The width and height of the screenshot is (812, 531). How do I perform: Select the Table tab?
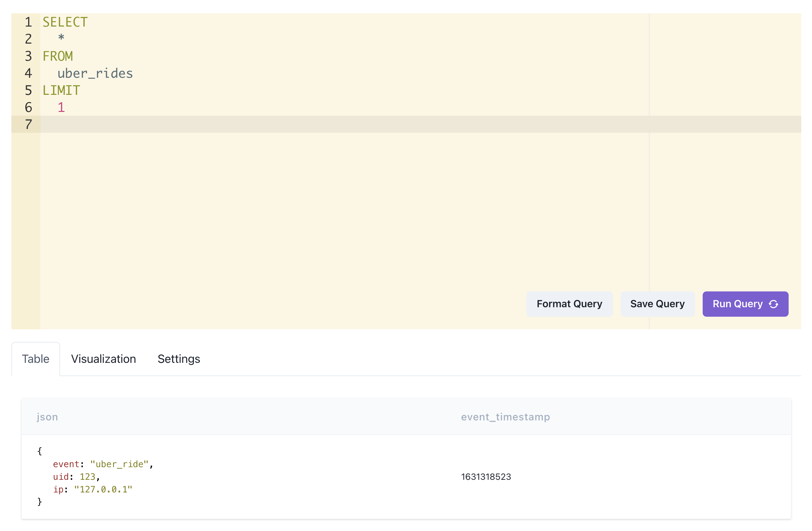click(35, 359)
